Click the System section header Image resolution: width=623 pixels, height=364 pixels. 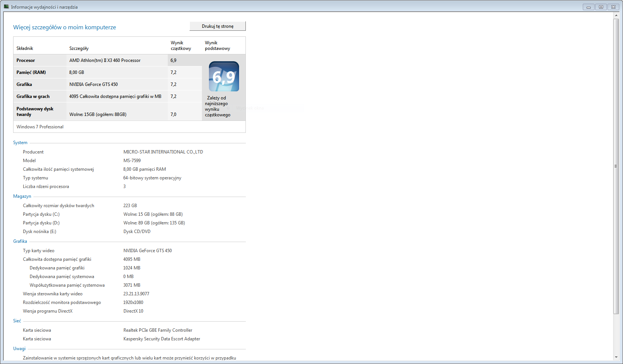(20, 143)
